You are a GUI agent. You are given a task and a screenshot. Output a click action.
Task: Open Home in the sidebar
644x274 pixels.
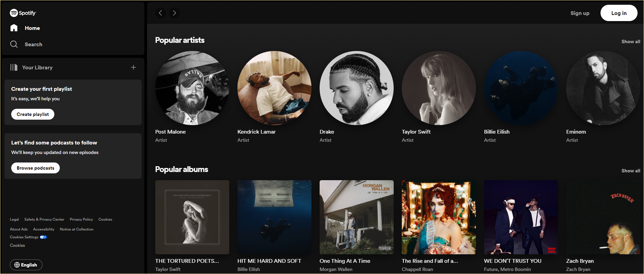[x=32, y=28]
